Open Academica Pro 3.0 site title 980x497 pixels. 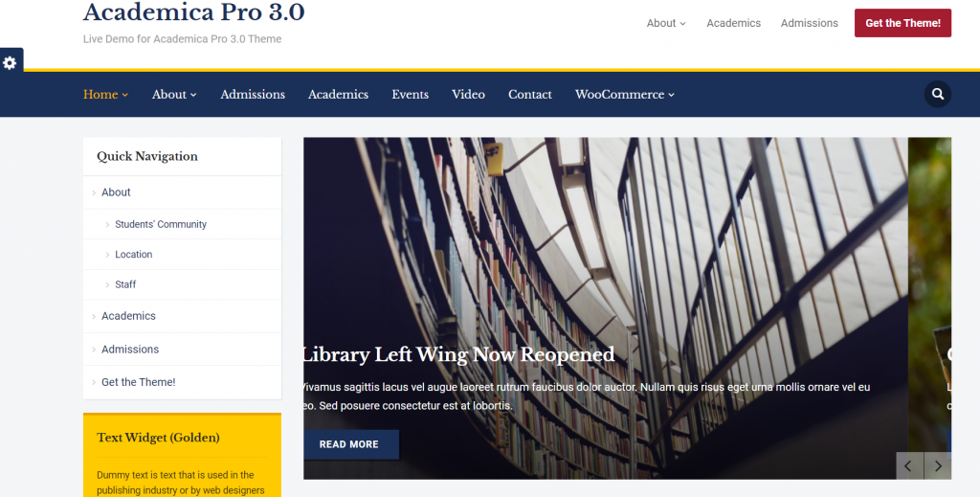click(193, 12)
